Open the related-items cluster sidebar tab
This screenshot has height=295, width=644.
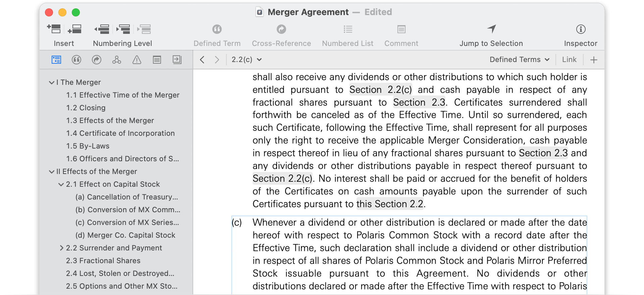click(117, 60)
